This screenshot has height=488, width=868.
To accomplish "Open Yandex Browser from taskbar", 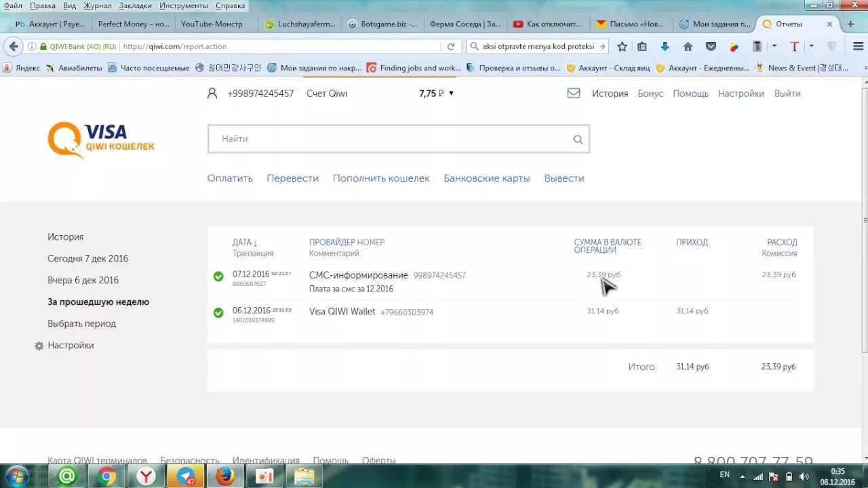I will click(x=146, y=476).
